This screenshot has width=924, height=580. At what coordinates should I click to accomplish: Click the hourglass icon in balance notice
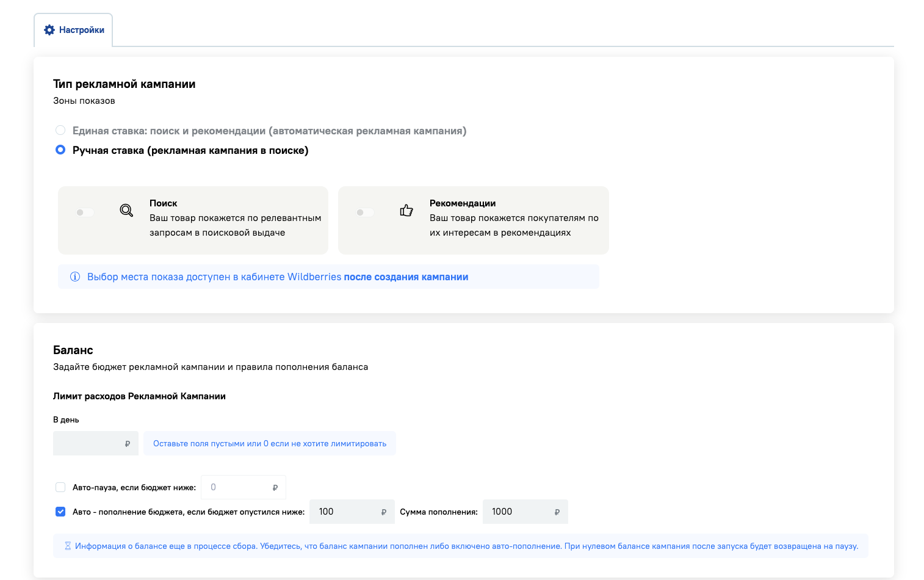68,546
